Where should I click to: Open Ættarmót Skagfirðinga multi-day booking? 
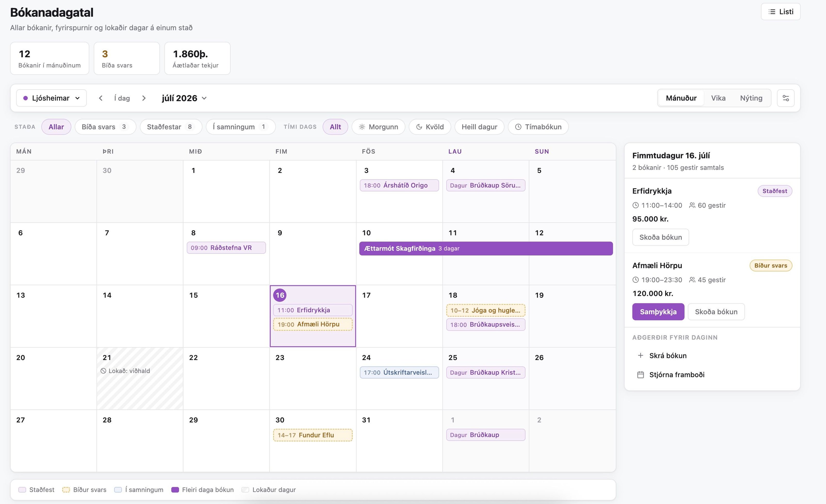coord(486,249)
